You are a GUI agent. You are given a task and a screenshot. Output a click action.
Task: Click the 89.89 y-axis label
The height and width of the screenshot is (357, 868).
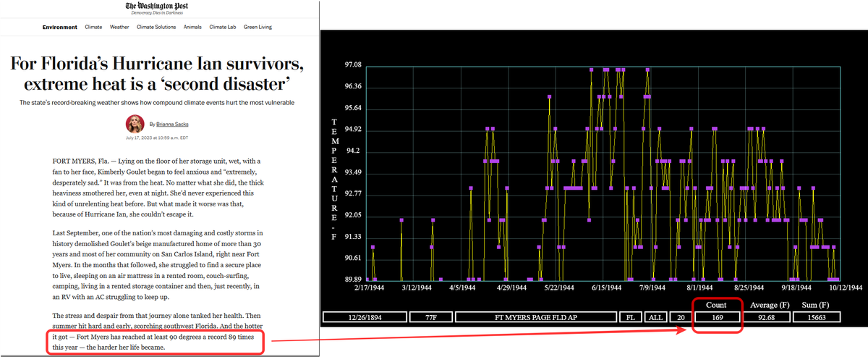click(354, 280)
